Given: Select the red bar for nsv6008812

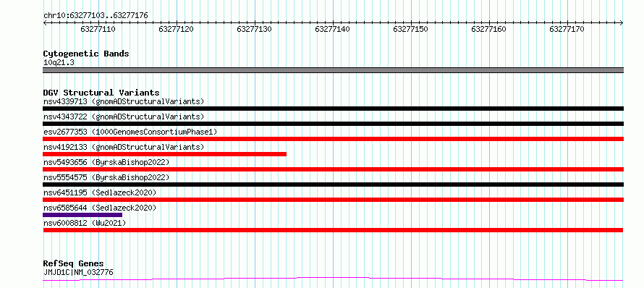Looking at the screenshot, I should [x=333, y=230].
